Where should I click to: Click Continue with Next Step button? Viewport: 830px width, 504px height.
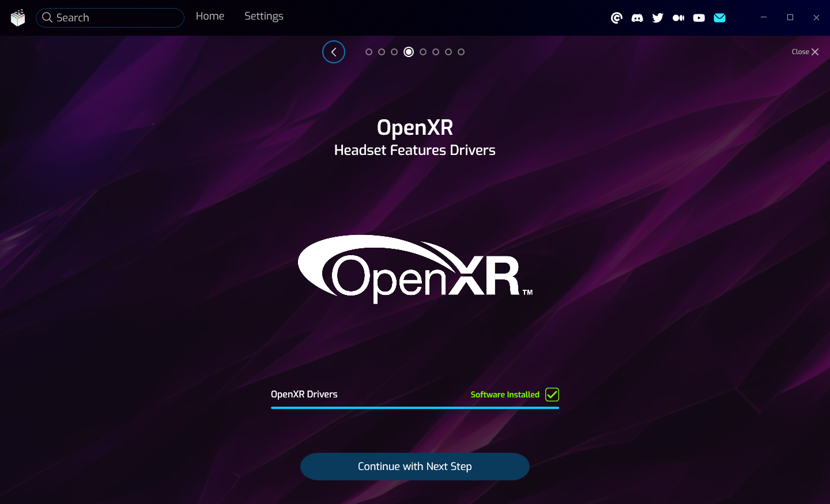(415, 467)
